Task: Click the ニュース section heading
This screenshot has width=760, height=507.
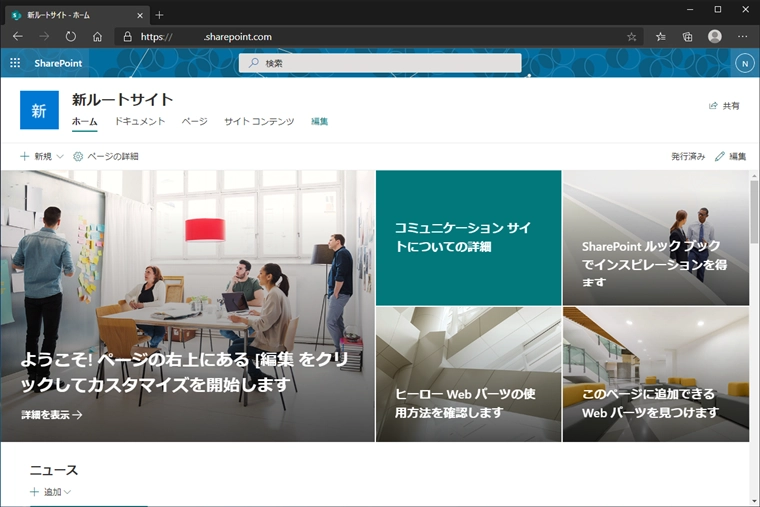Action: tap(54, 470)
